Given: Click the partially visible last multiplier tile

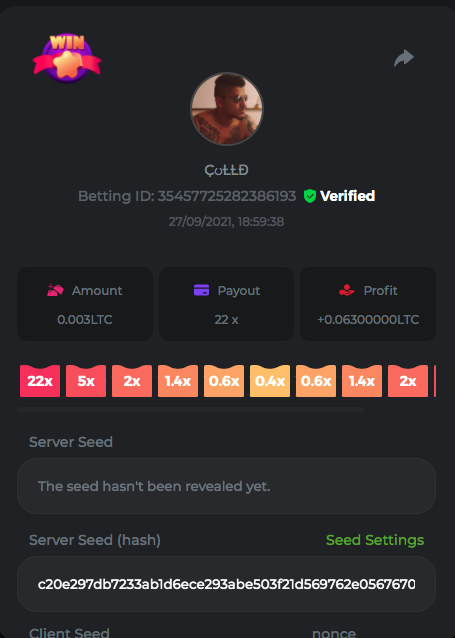Looking at the screenshot, I should point(435,381).
